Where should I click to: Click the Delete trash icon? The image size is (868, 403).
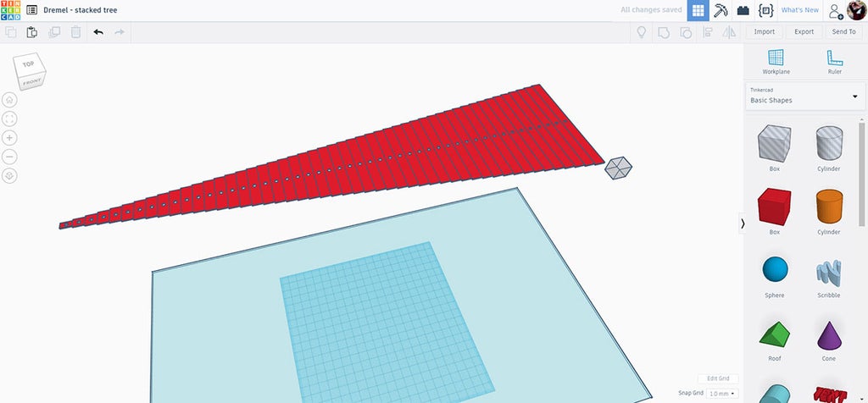[75, 32]
